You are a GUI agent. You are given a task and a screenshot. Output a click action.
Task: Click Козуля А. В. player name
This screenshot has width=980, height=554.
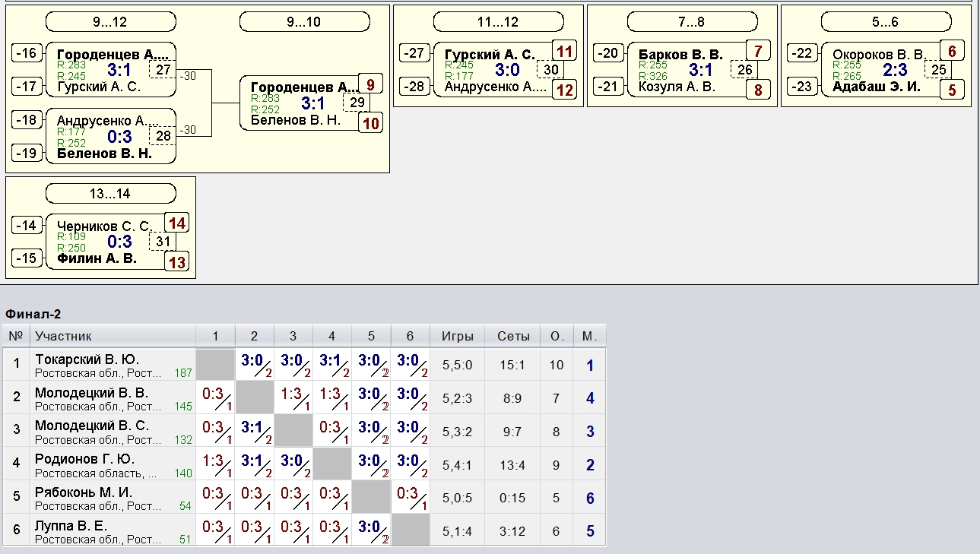pos(677,87)
